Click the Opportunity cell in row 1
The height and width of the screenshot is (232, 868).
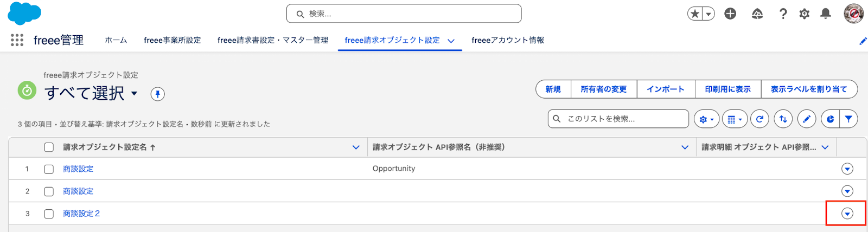point(394,169)
